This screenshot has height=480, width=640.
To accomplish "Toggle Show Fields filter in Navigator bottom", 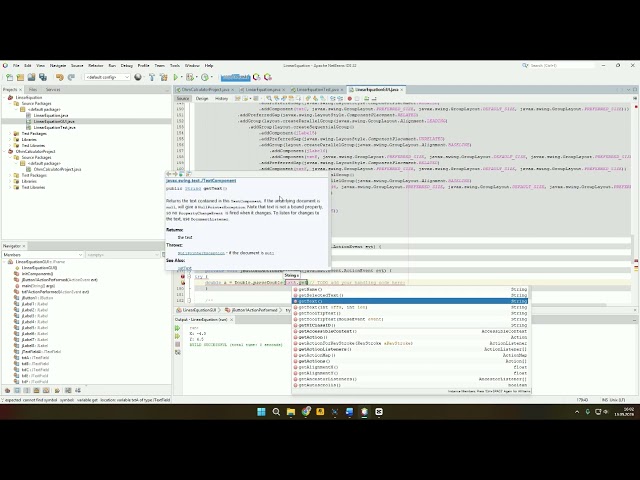I will [x=17, y=391].
